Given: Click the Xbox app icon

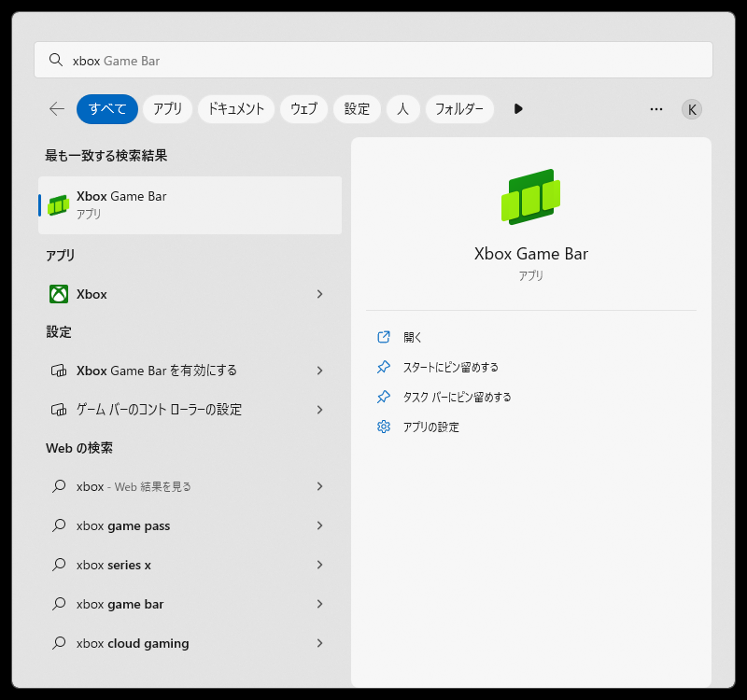Looking at the screenshot, I should point(59,294).
